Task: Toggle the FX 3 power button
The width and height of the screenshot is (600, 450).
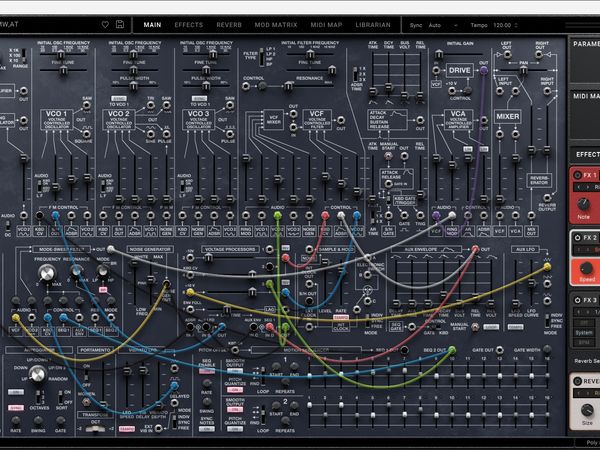Action: (577, 300)
